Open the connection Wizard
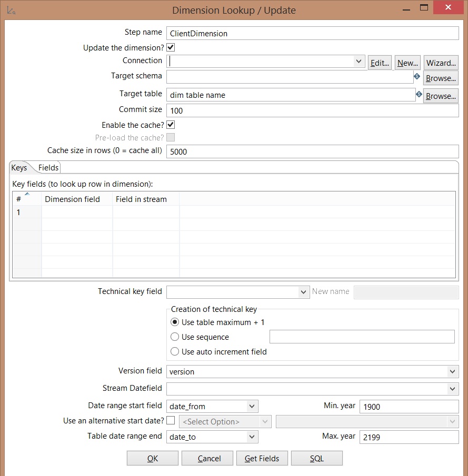Viewport: 468px width, 476px height. (441, 63)
